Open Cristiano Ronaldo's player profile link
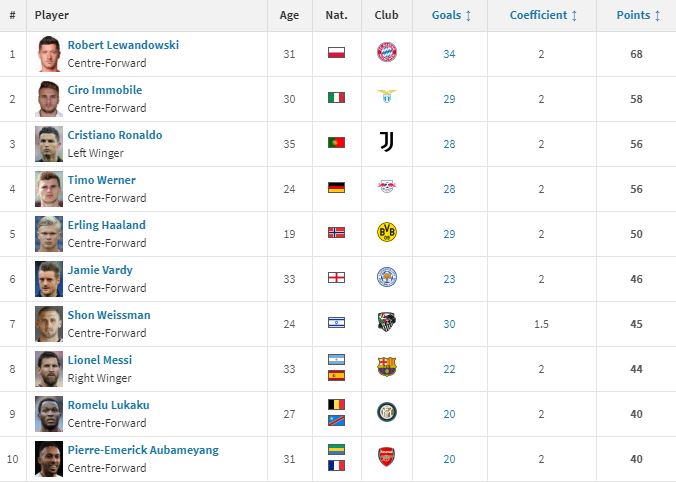Image resolution: width=676 pixels, height=482 pixels. [x=115, y=135]
